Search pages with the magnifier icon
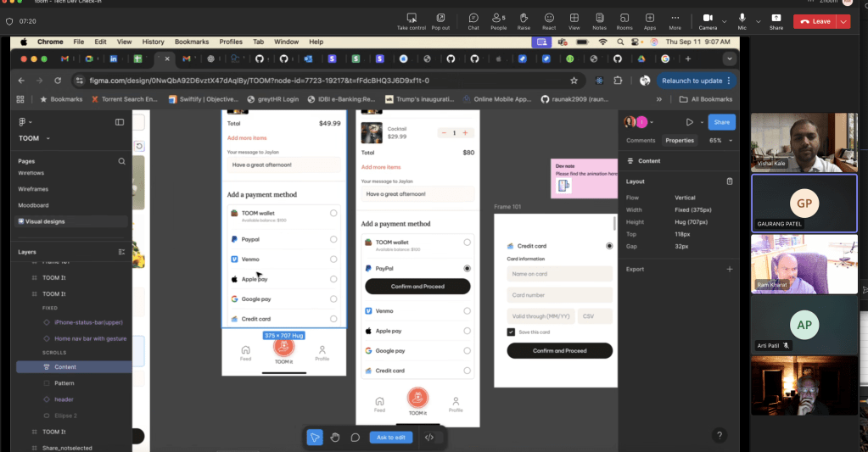This screenshot has width=868, height=452. tap(121, 161)
